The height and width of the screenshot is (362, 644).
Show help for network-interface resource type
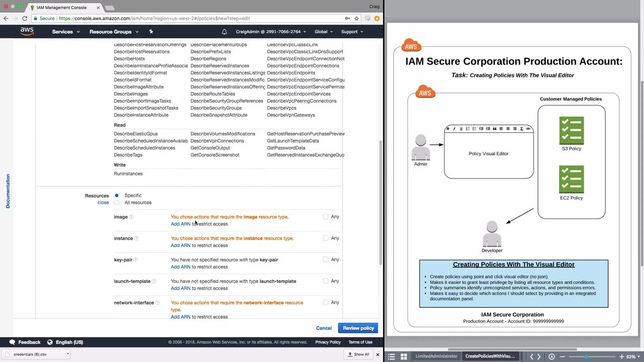(x=157, y=303)
